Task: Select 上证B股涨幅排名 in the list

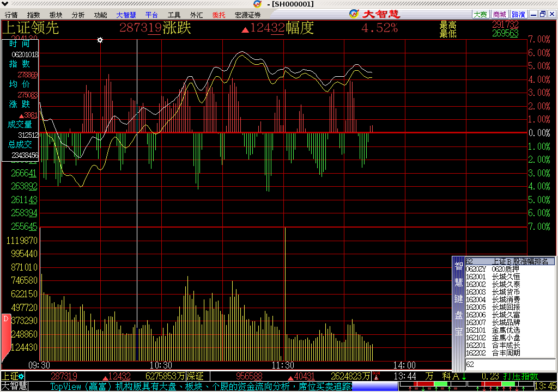Action: coord(510,261)
